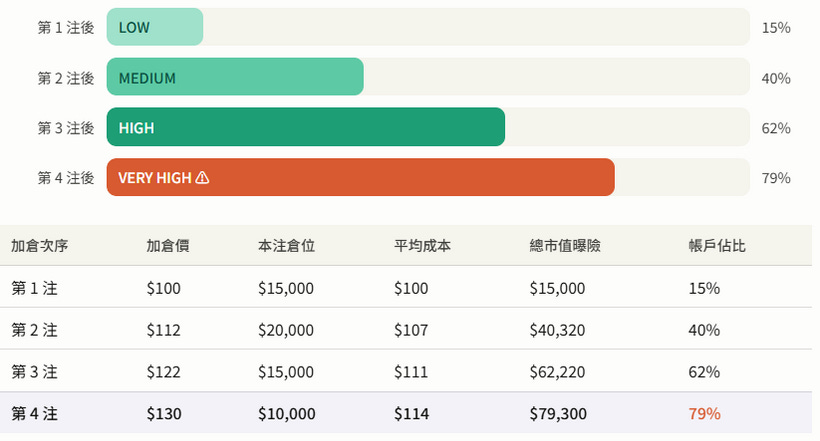
Task: Click the 第 4 注後 bar label
Action: pos(66,178)
